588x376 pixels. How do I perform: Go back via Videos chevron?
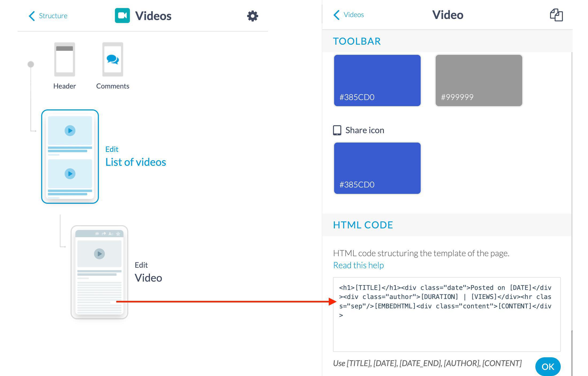336,15
